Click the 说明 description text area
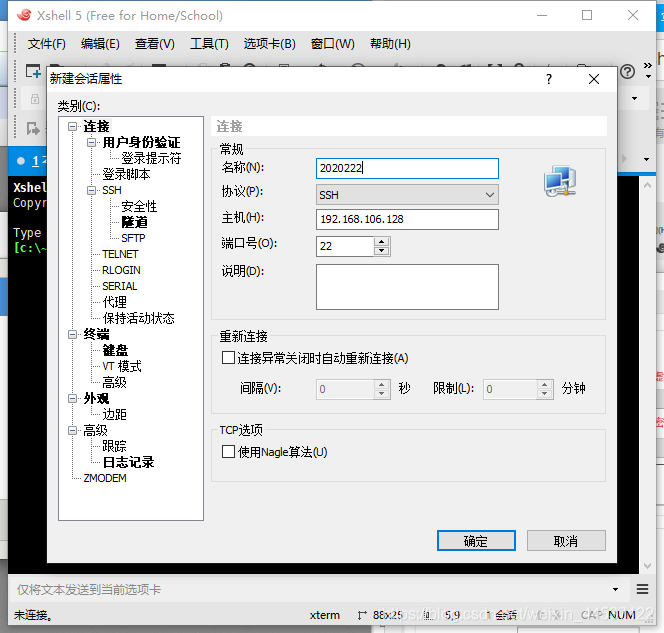Screen dimensions: 664x633 point(407,287)
